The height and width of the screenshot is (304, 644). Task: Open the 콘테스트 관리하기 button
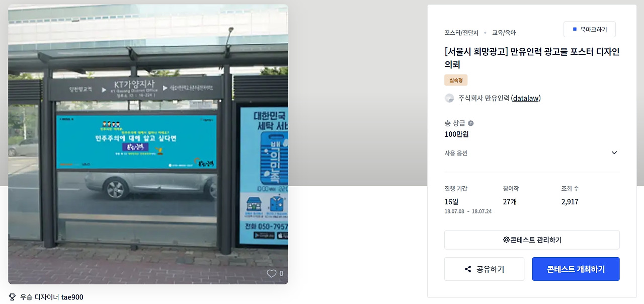pos(532,240)
